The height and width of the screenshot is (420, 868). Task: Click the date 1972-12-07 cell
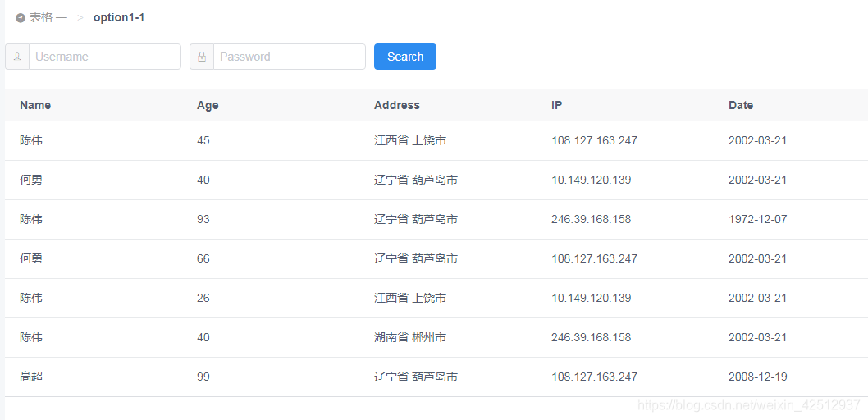click(757, 220)
